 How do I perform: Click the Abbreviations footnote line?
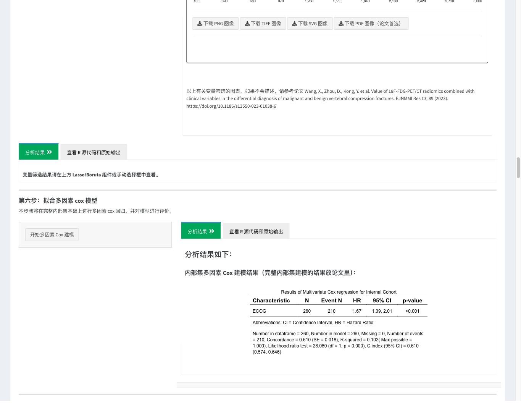[313, 323]
